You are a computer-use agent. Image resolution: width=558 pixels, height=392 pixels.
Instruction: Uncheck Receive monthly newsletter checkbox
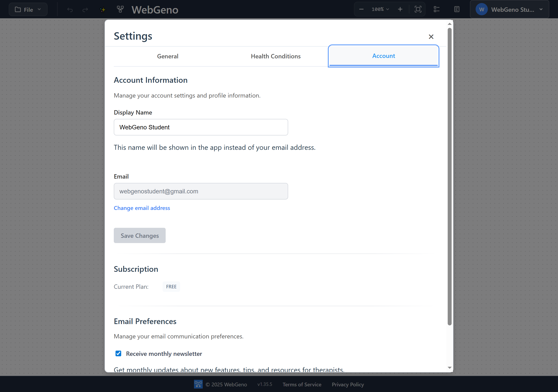coord(118,353)
